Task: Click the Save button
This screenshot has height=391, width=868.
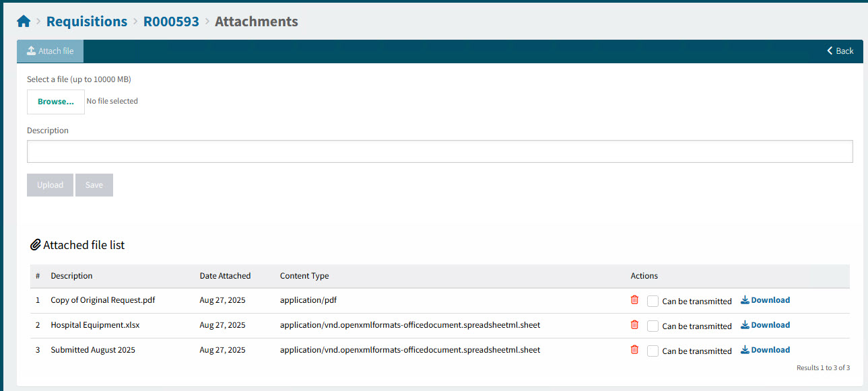Action: click(x=94, y=184)
